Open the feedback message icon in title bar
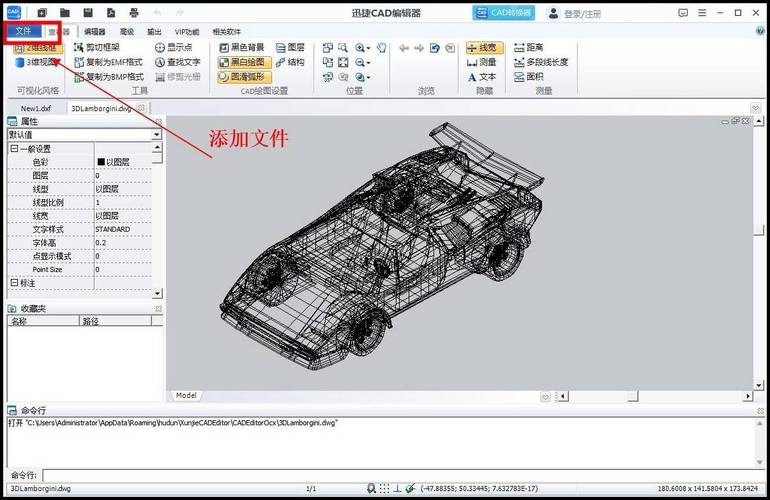 click(683, 13)
